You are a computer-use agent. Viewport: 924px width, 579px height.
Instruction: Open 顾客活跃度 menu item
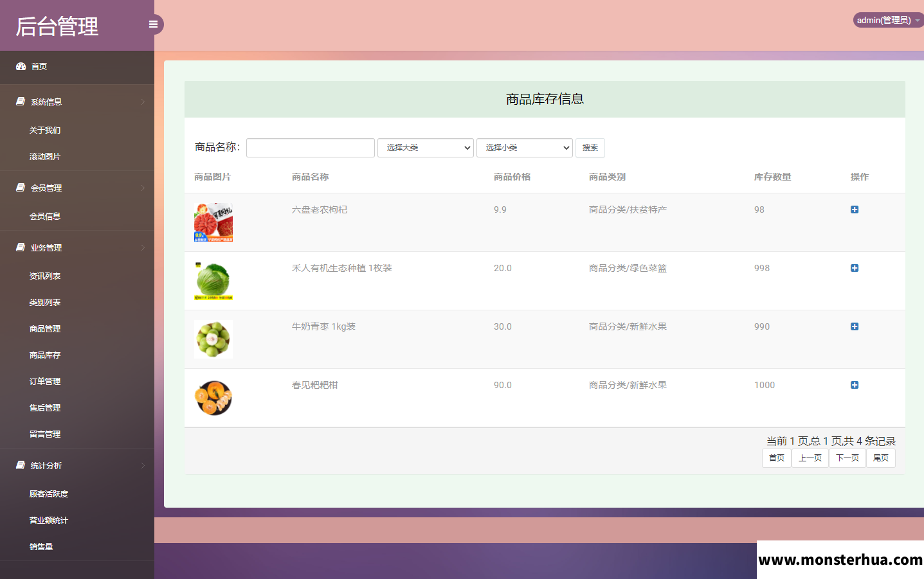point(49,494)
